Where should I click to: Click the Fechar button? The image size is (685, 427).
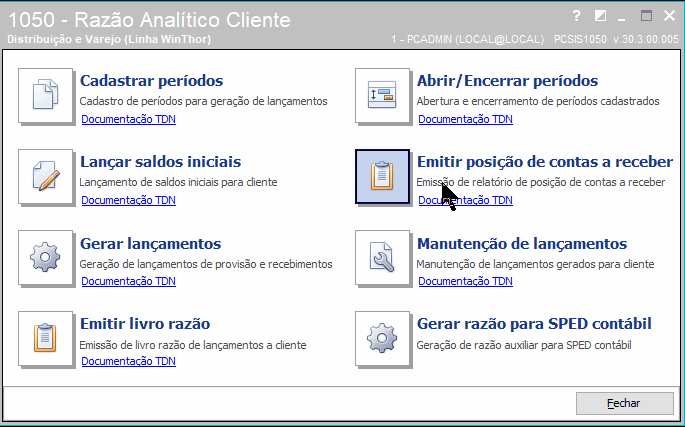click(625, 403)
